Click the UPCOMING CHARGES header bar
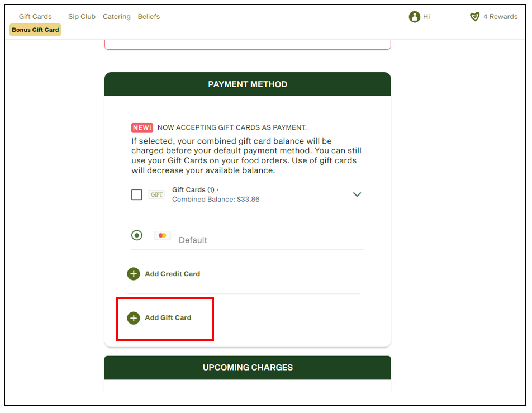The height and width of the screenshot is (413, 532). (x=248, y=367)
